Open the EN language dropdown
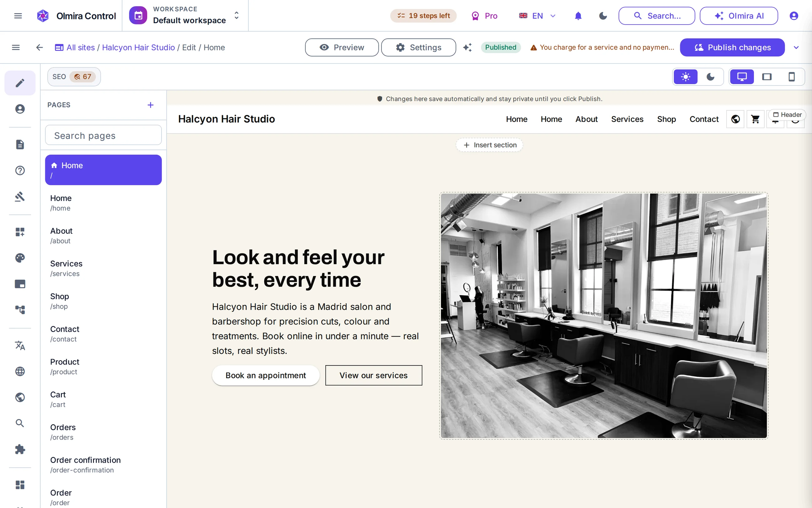Viewport: 812px width, 508px height. (537, 16)
